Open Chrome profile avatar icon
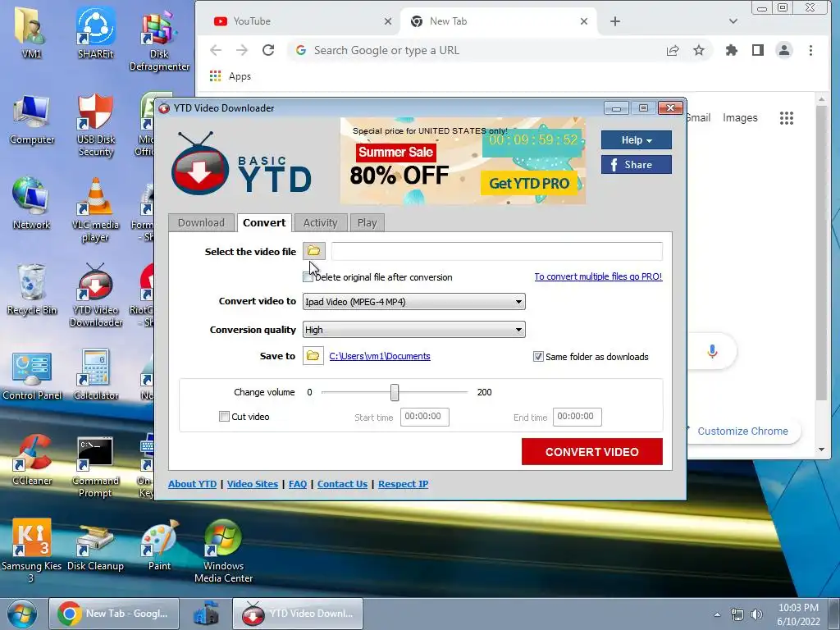 [x=783, y=50]
